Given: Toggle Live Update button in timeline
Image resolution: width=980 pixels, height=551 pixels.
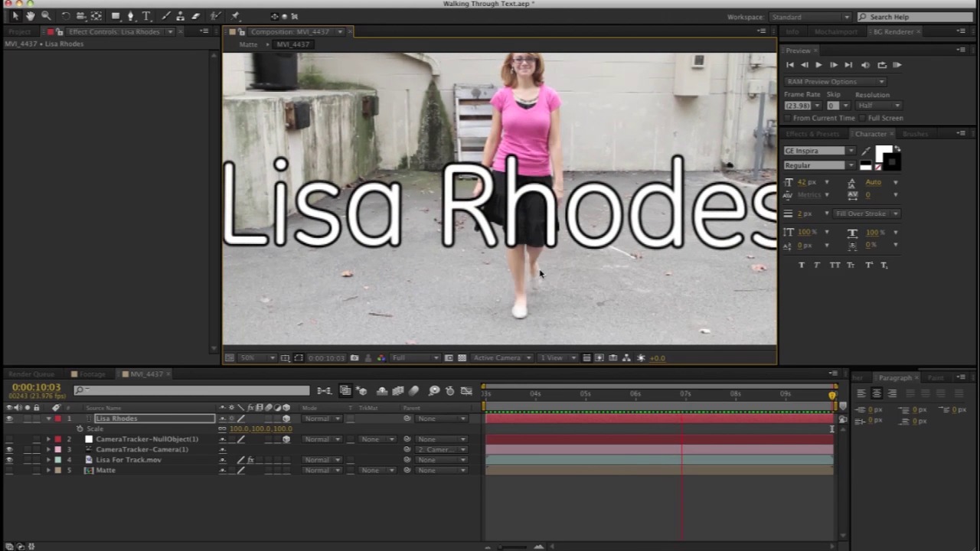Looking at the screenshot, I should point(345,391).
